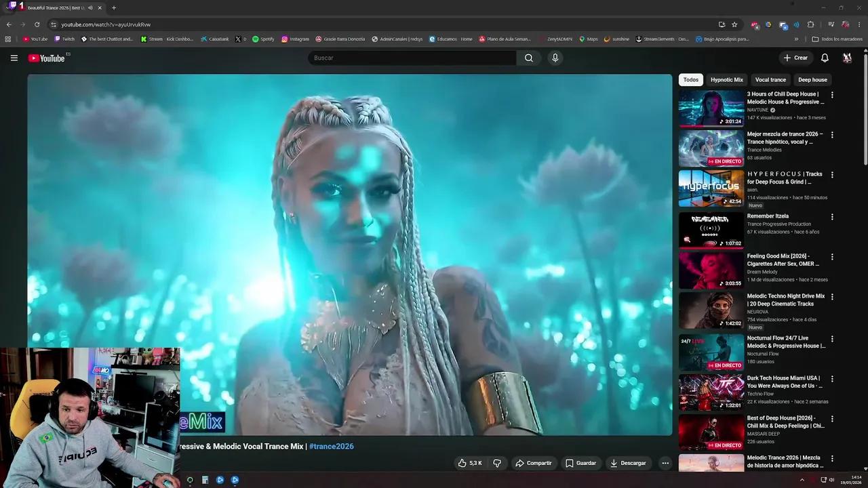Open the YouTube guide hamburger menu
This screenshot has width=868, height=488.
14,58
